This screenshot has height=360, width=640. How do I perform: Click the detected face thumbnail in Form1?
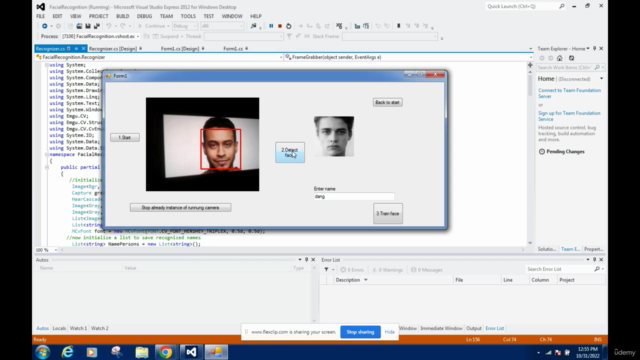pyautogui.click(x=334, y=136)
